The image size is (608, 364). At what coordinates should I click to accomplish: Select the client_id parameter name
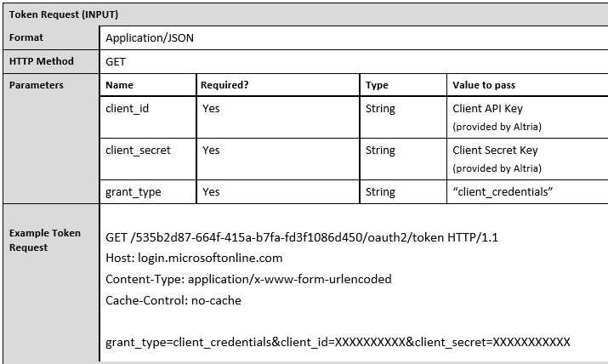128,109
